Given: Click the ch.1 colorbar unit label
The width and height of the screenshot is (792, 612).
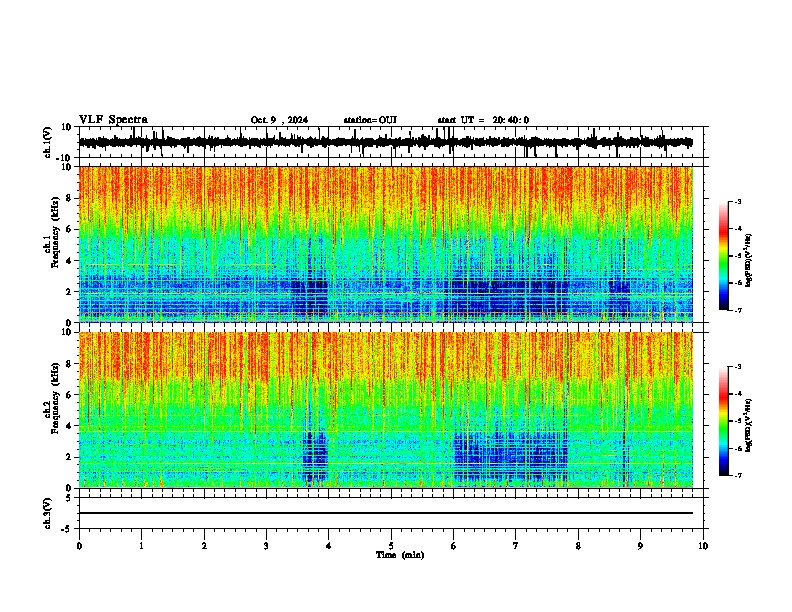Looking at the screenshot, I should coord(748,260).
